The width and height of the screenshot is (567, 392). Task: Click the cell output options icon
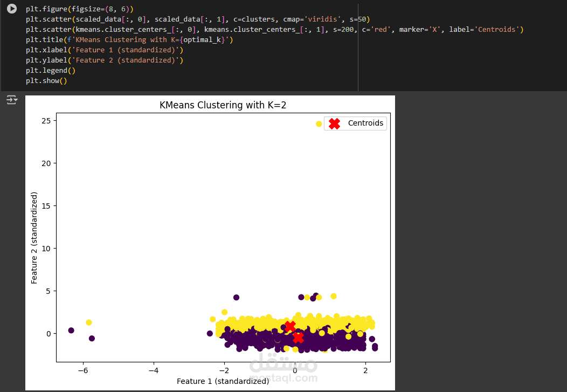[x=10, y=100]
